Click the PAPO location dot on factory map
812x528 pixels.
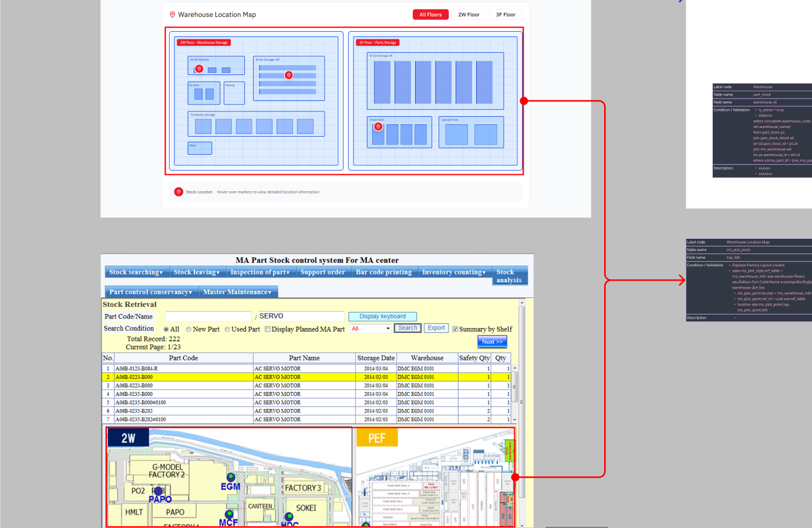158,491
